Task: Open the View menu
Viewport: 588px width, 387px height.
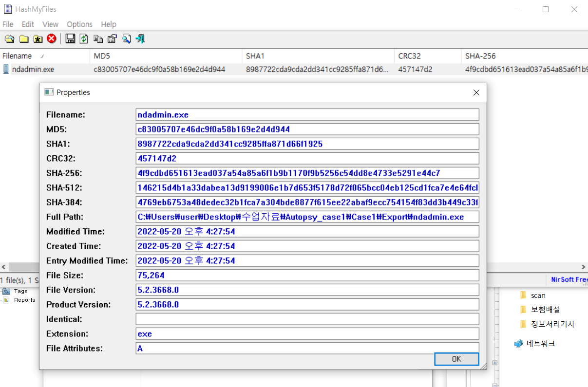Action: [50, 24]
